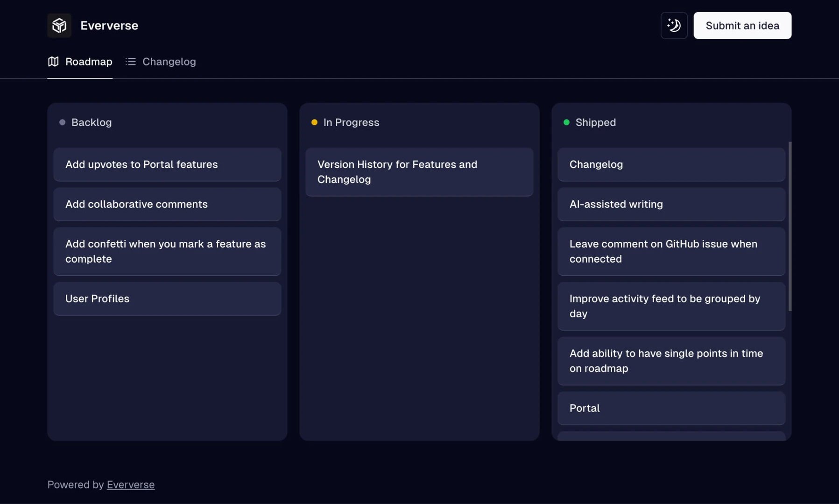839x504 pixels.
Task: Click the gray status dot beside Backlog
Action: coord(62,122)
